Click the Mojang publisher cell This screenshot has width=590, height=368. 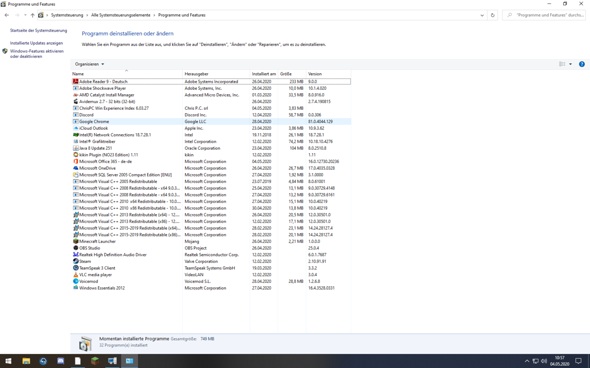pos(192,241)
